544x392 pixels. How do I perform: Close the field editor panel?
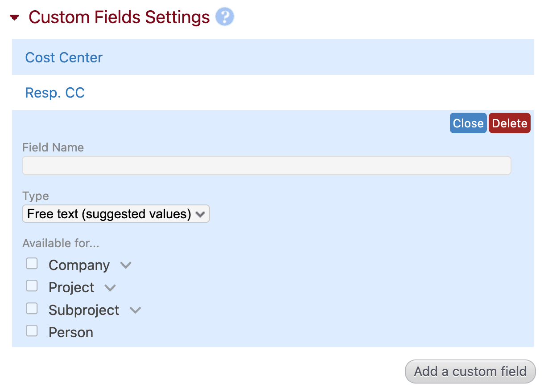click(x=468, y=123)
